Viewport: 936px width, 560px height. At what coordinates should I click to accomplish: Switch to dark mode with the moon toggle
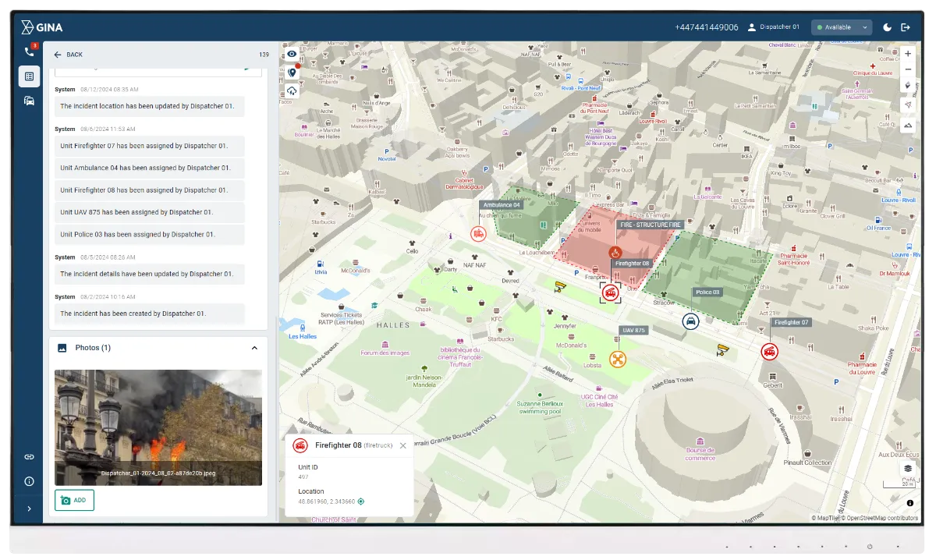[886, 27]
